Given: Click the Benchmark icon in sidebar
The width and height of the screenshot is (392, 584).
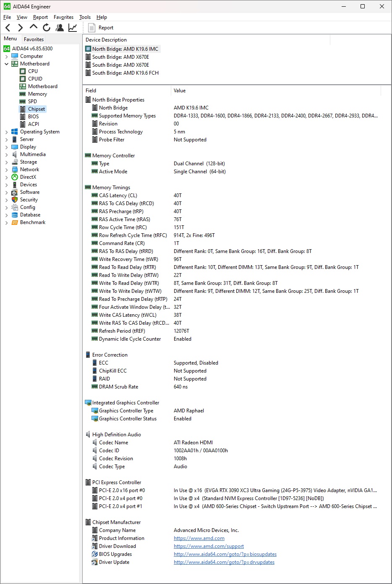Looking at the screenshot, I should point(15,222).
